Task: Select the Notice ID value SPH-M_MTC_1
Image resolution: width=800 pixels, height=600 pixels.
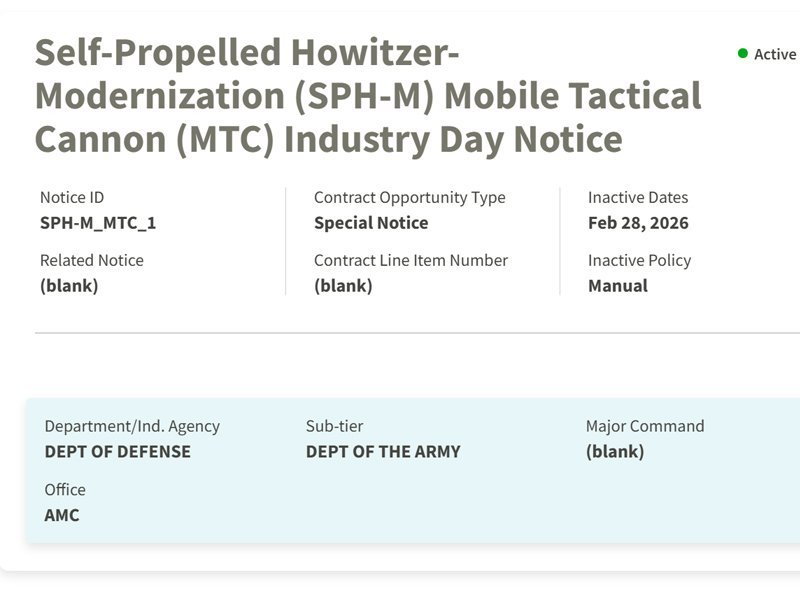Action: pos(98,223)
